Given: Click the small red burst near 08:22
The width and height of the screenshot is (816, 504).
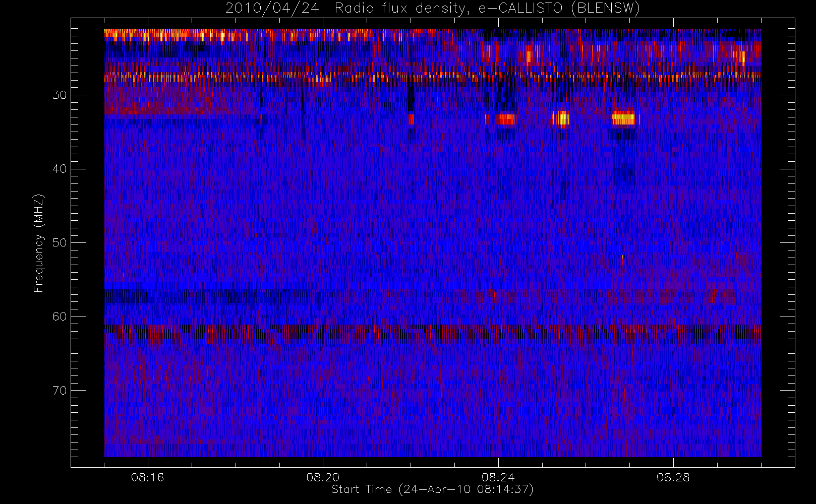Looking at the screenshot, I should click(x=411, y=119).
